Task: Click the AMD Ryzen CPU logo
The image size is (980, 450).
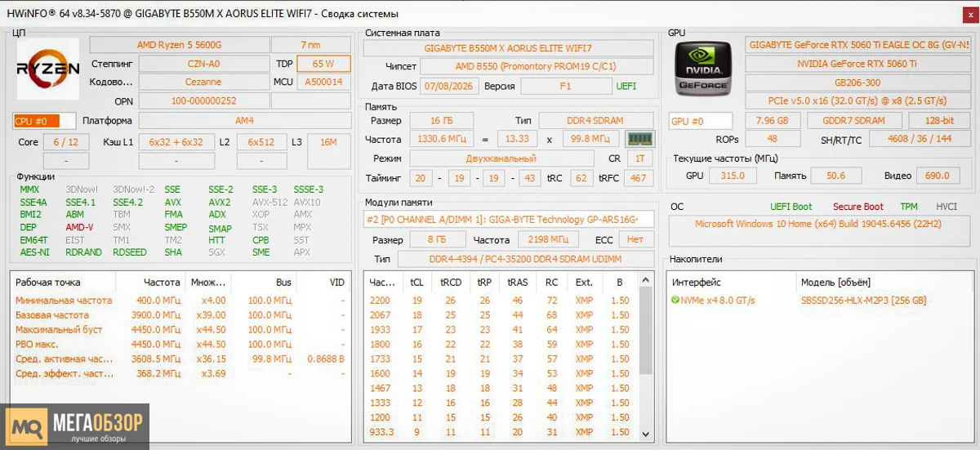Action: [x=48, y=68]
